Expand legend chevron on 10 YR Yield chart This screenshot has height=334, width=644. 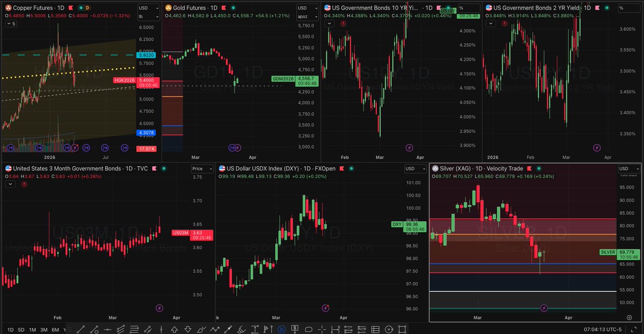(330, 24)
